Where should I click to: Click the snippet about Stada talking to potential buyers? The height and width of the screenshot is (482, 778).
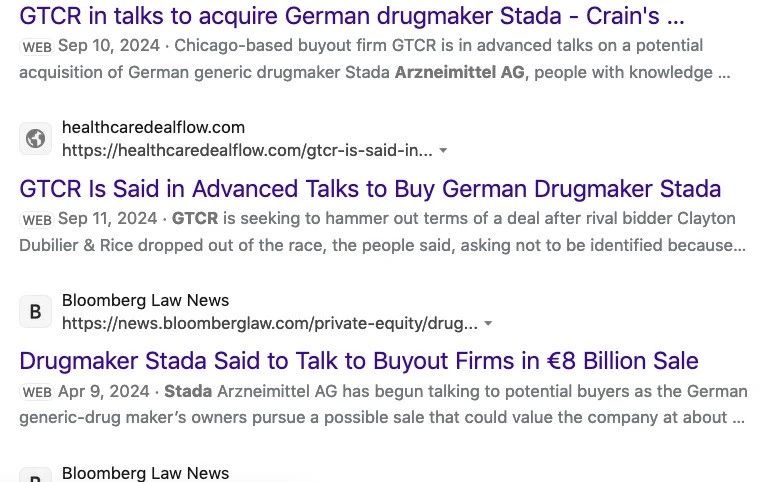click(400, 404)
